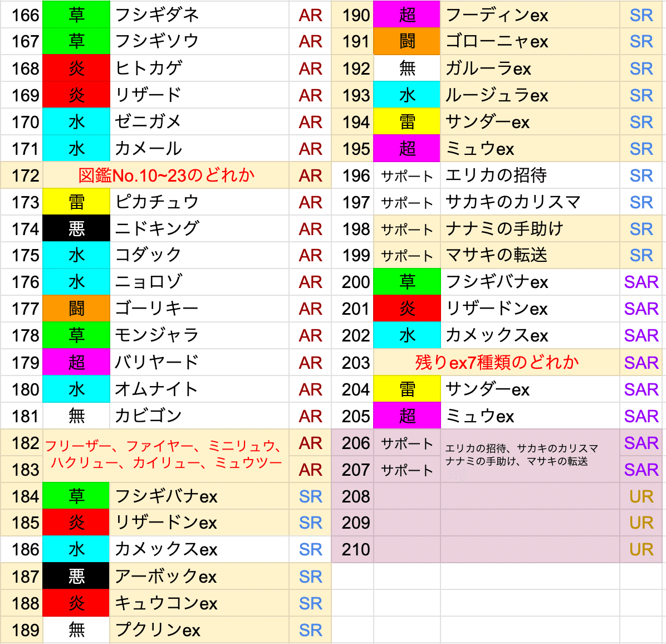Click the cell キュウコンex in row 188
666x644 pixels.
(x=199, y=604)
